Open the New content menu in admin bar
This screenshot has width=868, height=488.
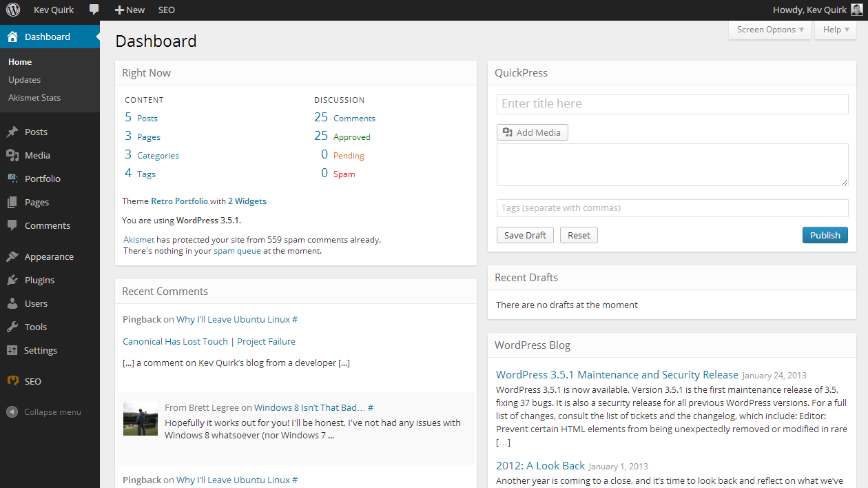tap(130, 10)
